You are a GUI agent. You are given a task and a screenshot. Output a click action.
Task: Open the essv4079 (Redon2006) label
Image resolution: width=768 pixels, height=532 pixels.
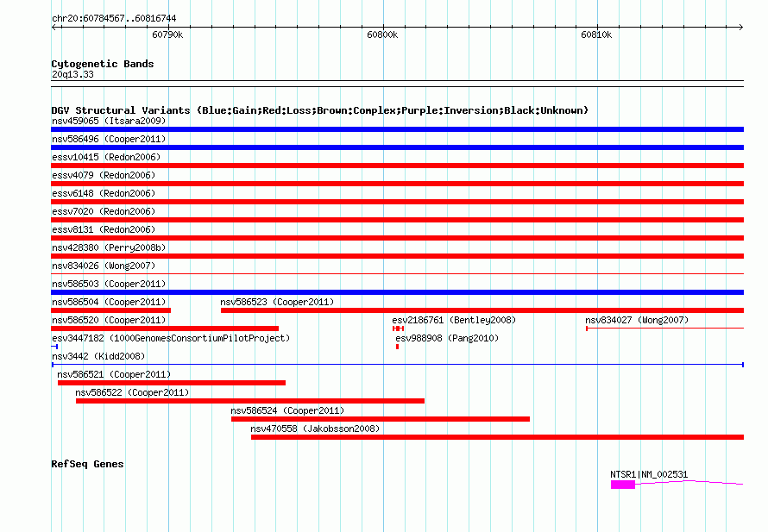pyautogui.click(x=104, y=175)
